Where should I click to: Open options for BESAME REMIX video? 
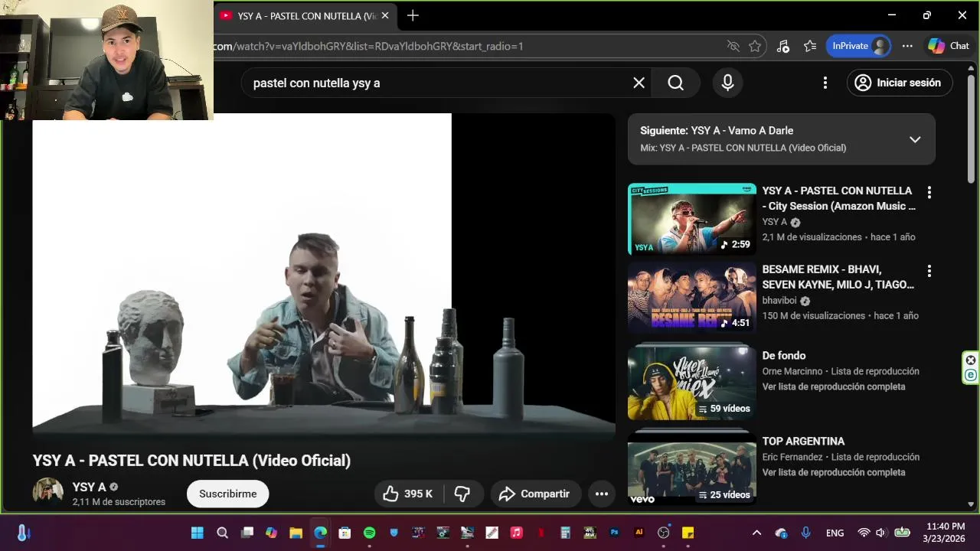pos(929,271)
